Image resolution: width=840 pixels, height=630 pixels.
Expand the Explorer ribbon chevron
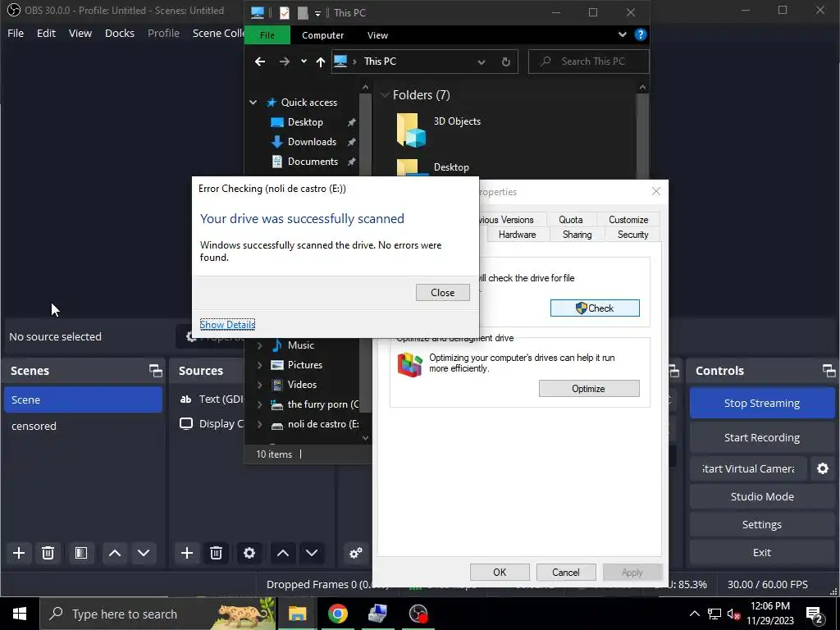coord(622,34)
